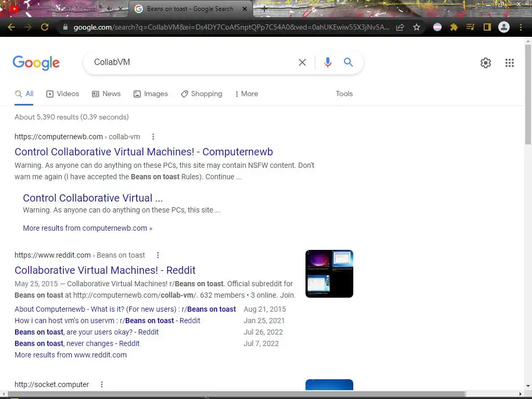Switch to the Images tab
Viewport: 532px width, 399px height.
coord(150,94)
